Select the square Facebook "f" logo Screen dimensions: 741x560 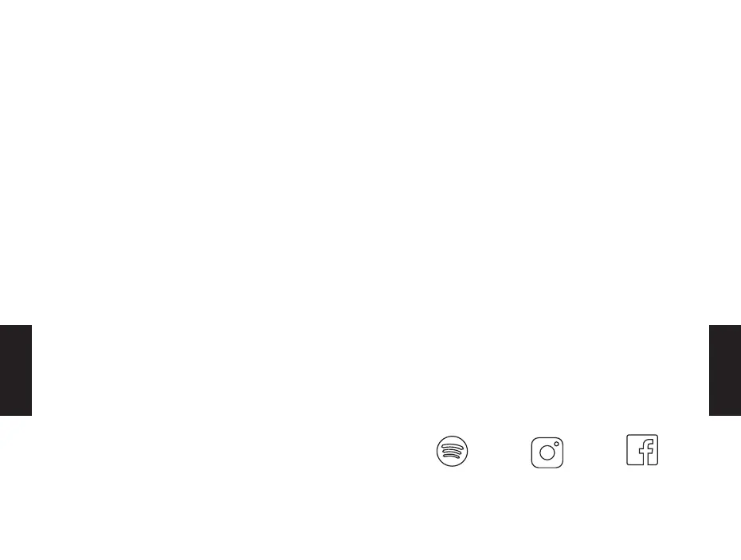[642, 450]
